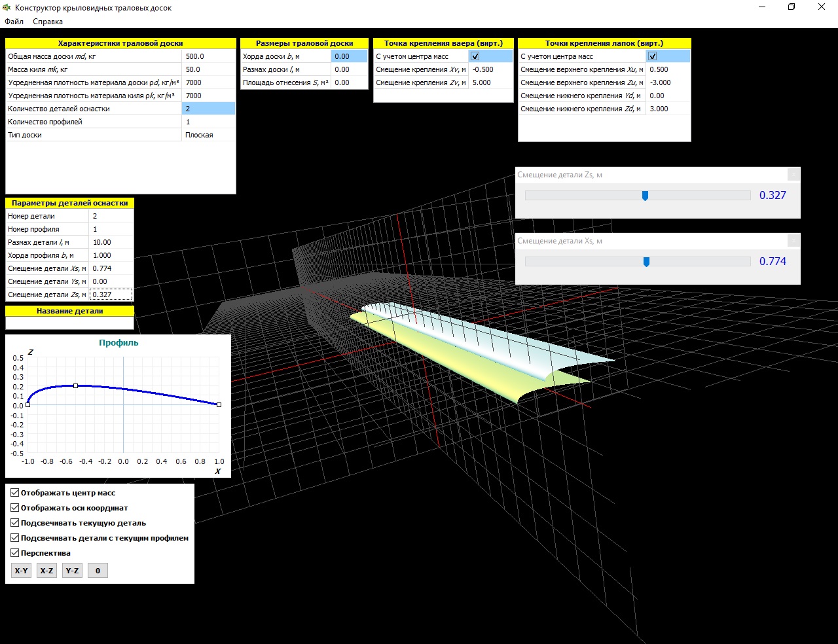Click the Смещение детали Zs slider thumb
The image size is (838, 644).
pyautogui.click(x=645, y=196)
